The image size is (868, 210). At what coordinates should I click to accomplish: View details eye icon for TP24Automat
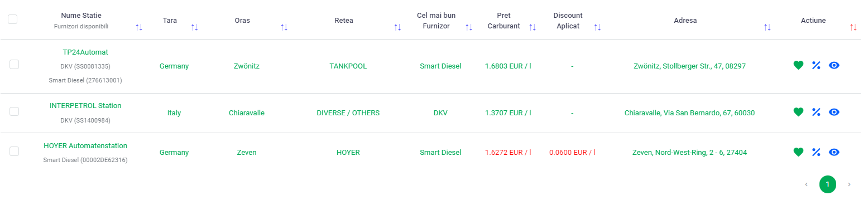click(x=834, y=65)
